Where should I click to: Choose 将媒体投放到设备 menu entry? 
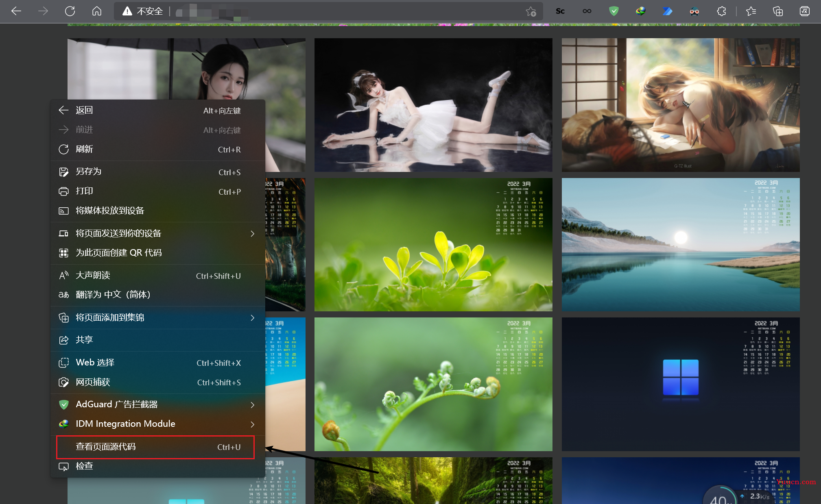tap(158, 211)
